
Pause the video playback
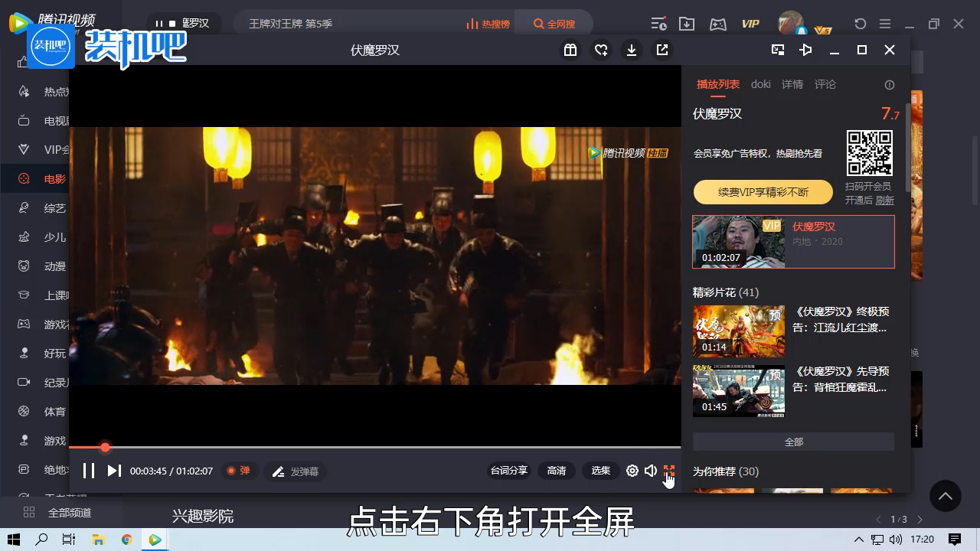point(89,471)
